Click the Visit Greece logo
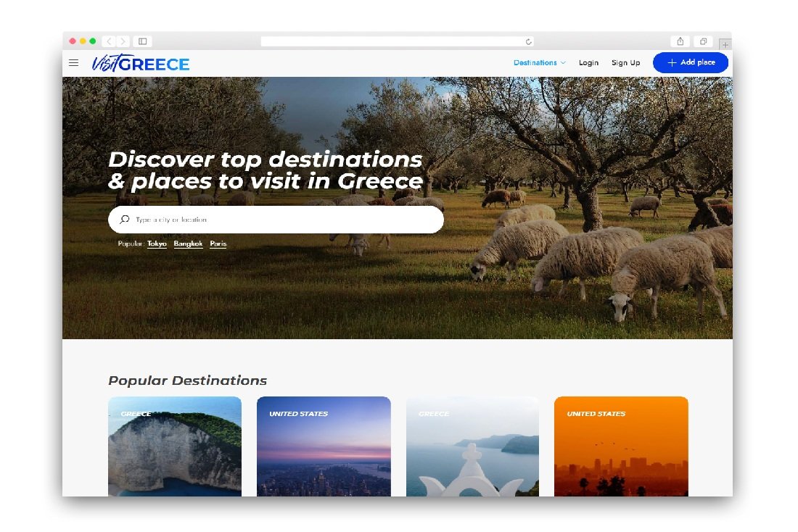This screenshot has width=798, height=532. click(x=141, y=63)
